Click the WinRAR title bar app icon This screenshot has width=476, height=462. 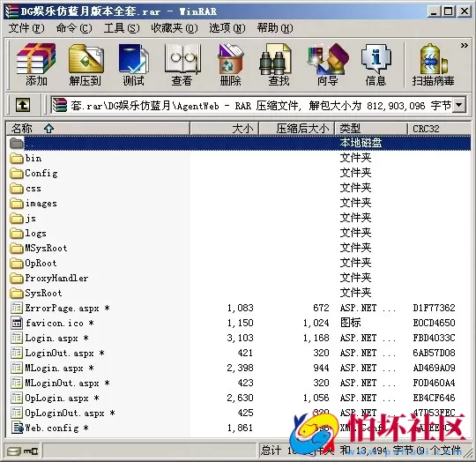(12, 11)
